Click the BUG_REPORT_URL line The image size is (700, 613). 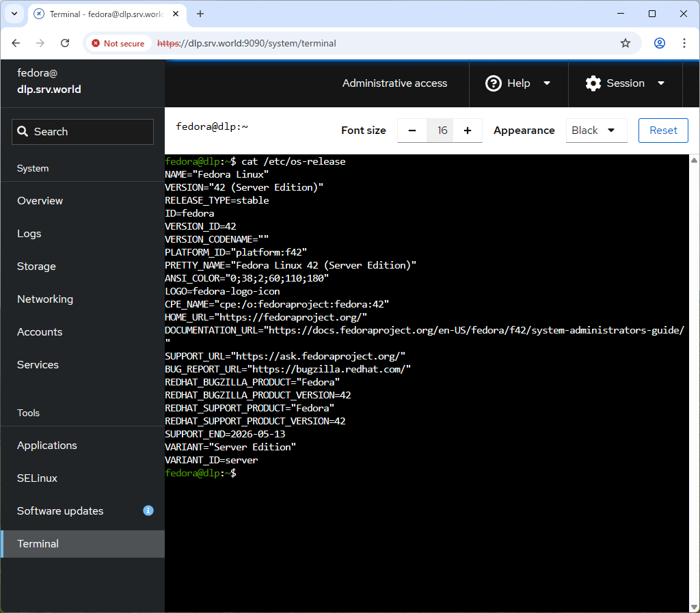(288, 370)
